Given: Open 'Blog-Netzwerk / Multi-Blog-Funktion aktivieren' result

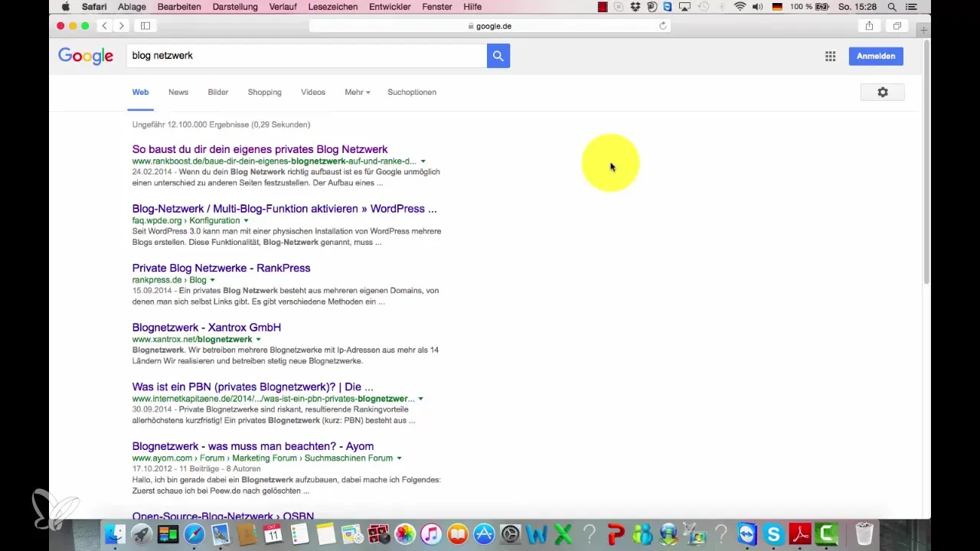Looking at the screenshot, I should pyautogui.click(x=284, y=208).
